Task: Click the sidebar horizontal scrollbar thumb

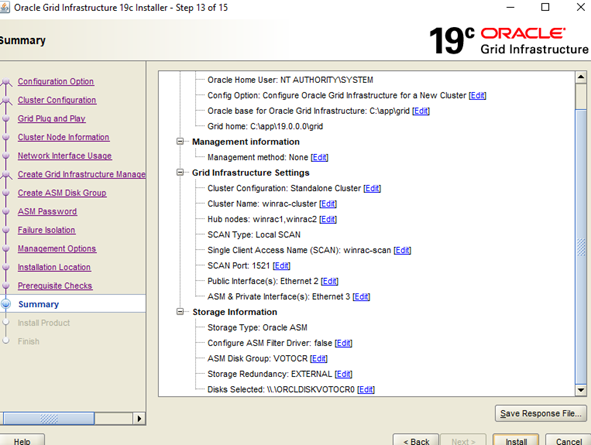Action: (49, 419)
